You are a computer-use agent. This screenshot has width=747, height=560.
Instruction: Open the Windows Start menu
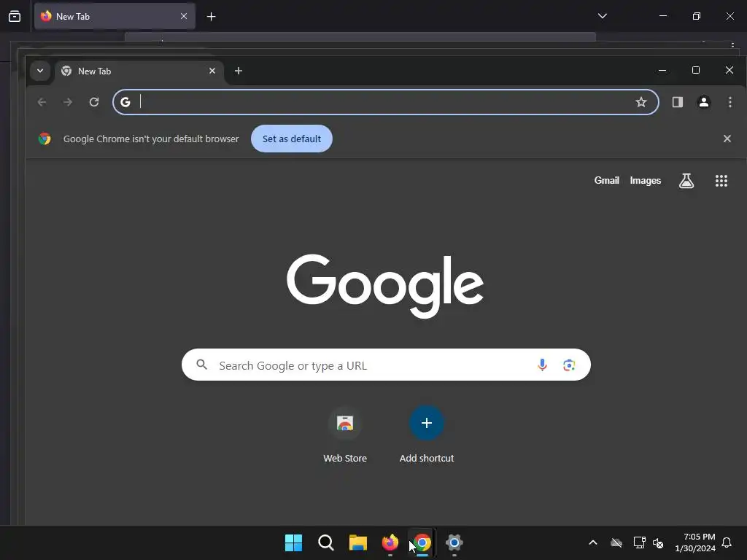click(293, 542)
